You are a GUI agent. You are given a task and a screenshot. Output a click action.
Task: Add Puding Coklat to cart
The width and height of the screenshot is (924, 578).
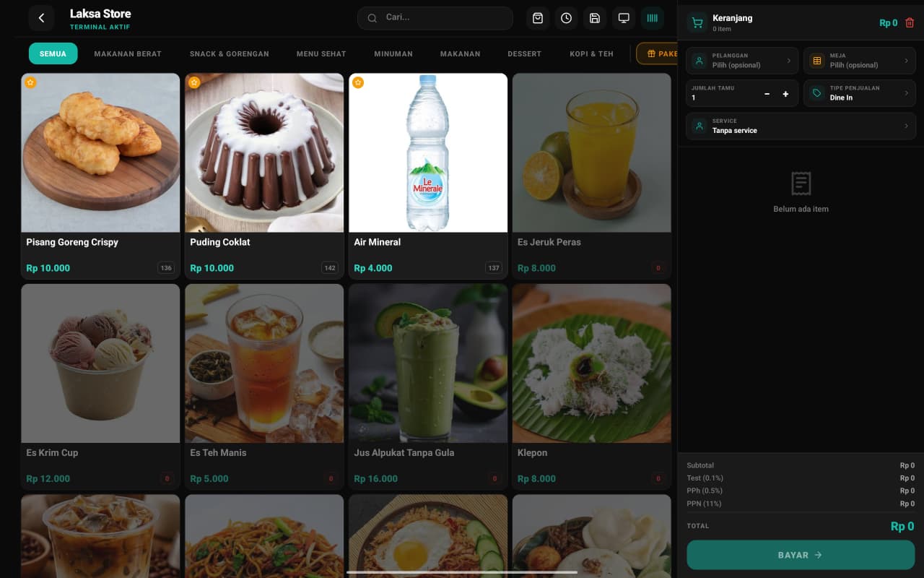tap(264, 176)
